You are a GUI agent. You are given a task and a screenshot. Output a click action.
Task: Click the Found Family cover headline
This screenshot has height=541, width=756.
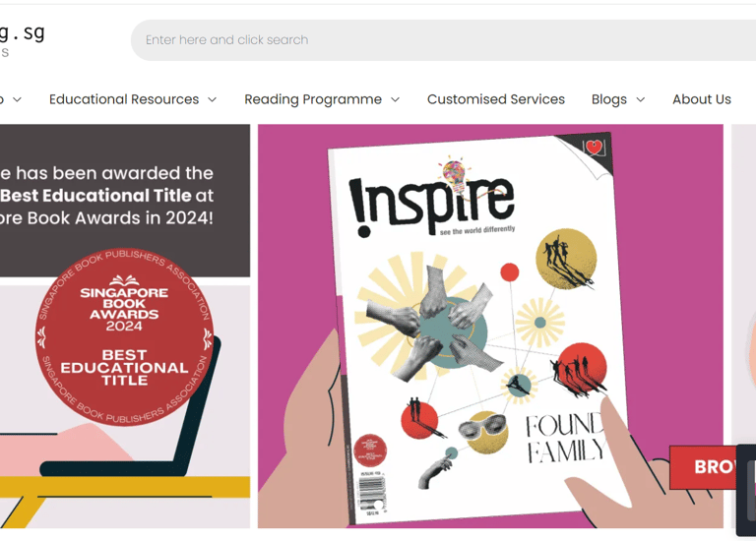pos(565,438)
